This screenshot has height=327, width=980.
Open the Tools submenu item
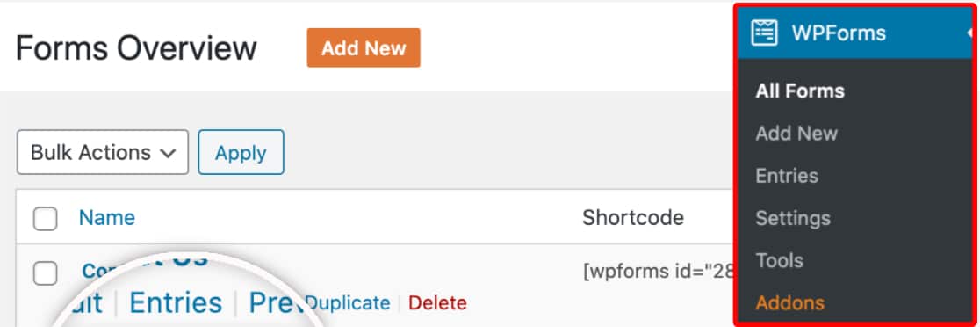(x=779, y=260)
